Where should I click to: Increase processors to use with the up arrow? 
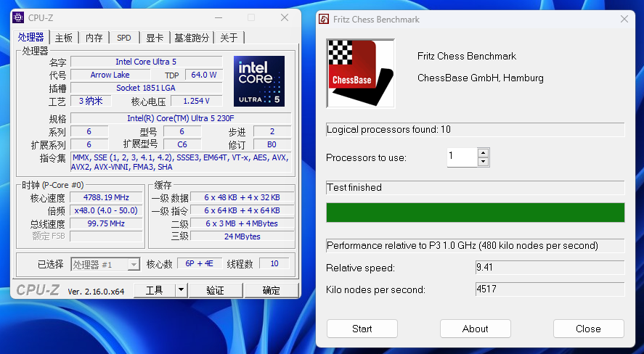coord(484,152)
